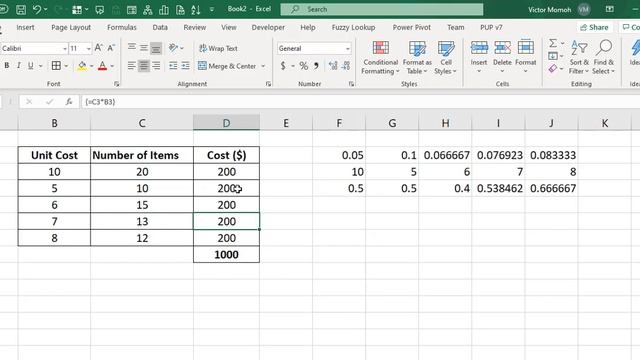
Task: Open Find & Select dropdown
Action: (x=603, y=57)
